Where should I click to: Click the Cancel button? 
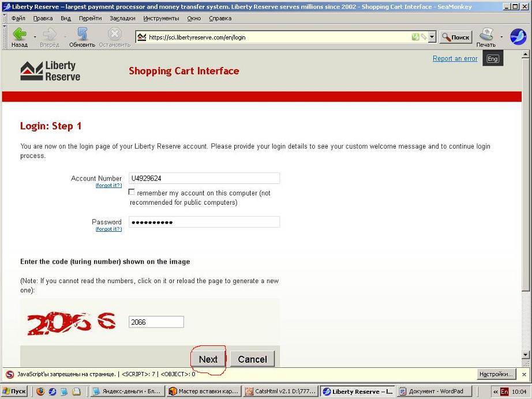tap(252, 359)
